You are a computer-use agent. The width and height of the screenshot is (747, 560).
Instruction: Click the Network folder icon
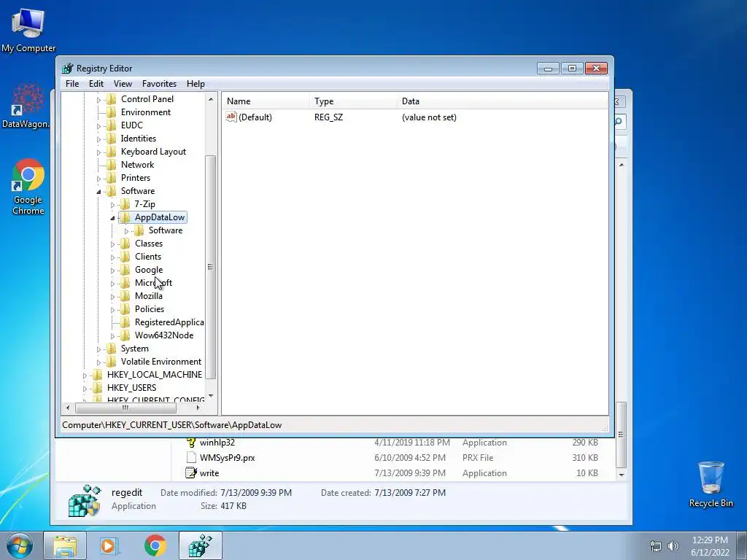click(x=111, y=165)
